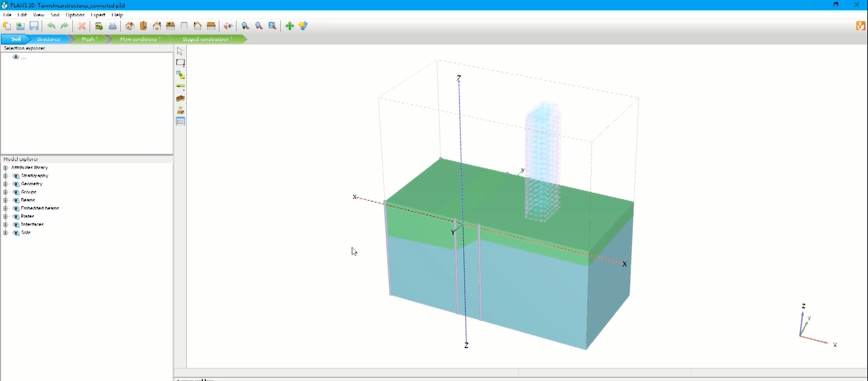This screenshot has width=868, height=381.
Task: Toggle visibility eye for Geometry
Action: point(16,184)
